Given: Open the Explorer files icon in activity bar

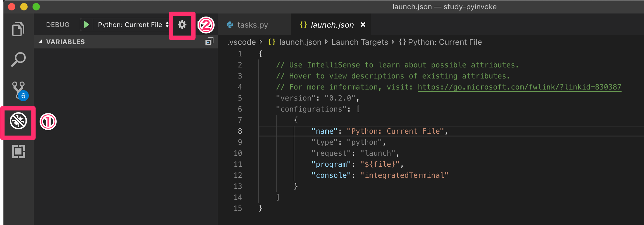Looking at the screenshot, I should click(18, 29).
